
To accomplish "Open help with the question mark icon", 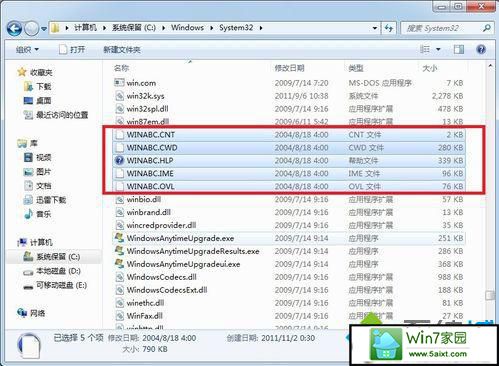I will tap(481, 50).
